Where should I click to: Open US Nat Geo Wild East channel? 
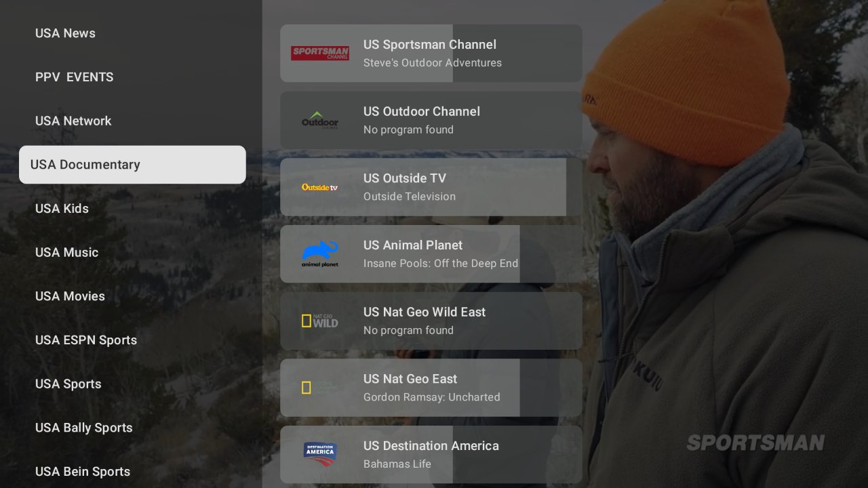click(431, 321)
